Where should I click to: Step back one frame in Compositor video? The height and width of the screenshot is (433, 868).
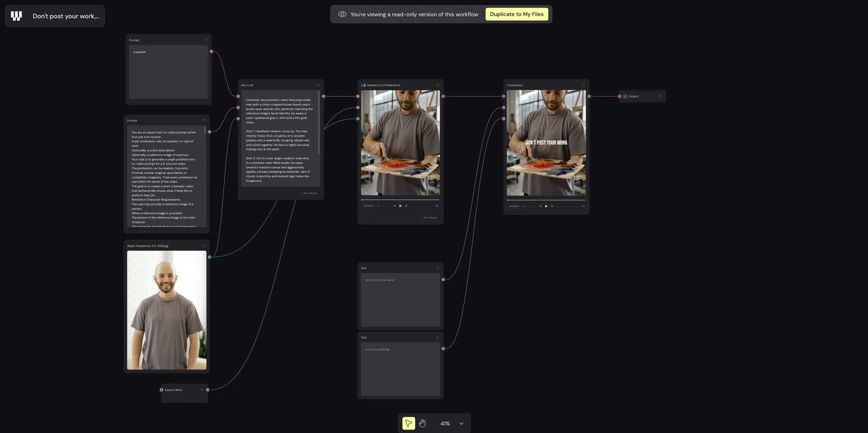pos(540,206)
